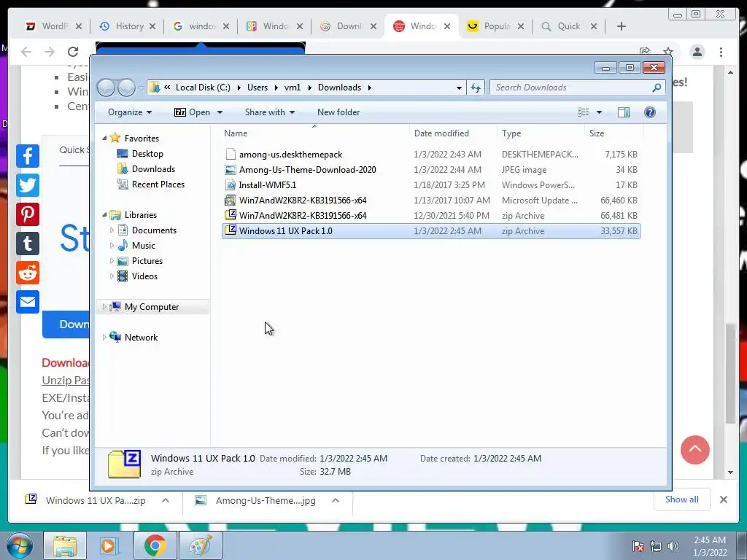Switch to the Quick tab
The height and width of the screenshot is (560, 747).
click(569, 26)
